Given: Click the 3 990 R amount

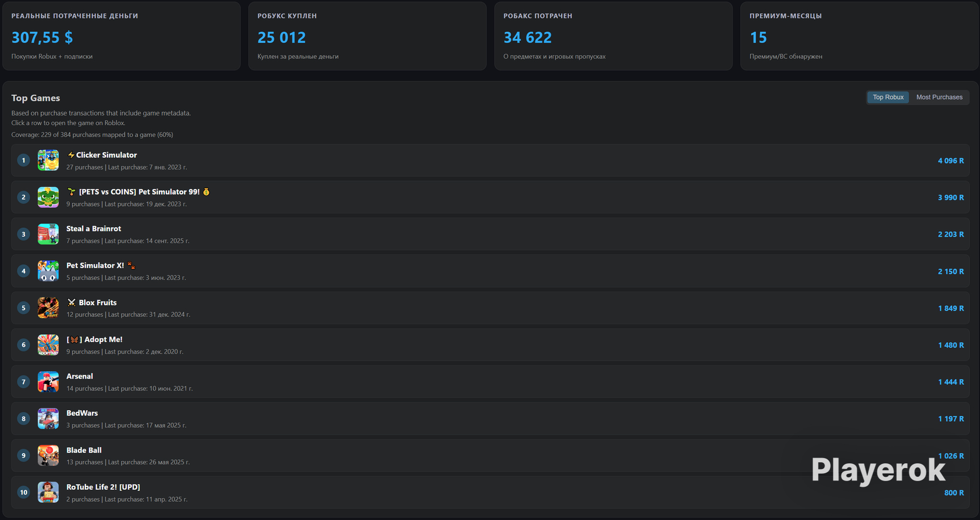Looking at the screenshot, I should pos(951,198).
